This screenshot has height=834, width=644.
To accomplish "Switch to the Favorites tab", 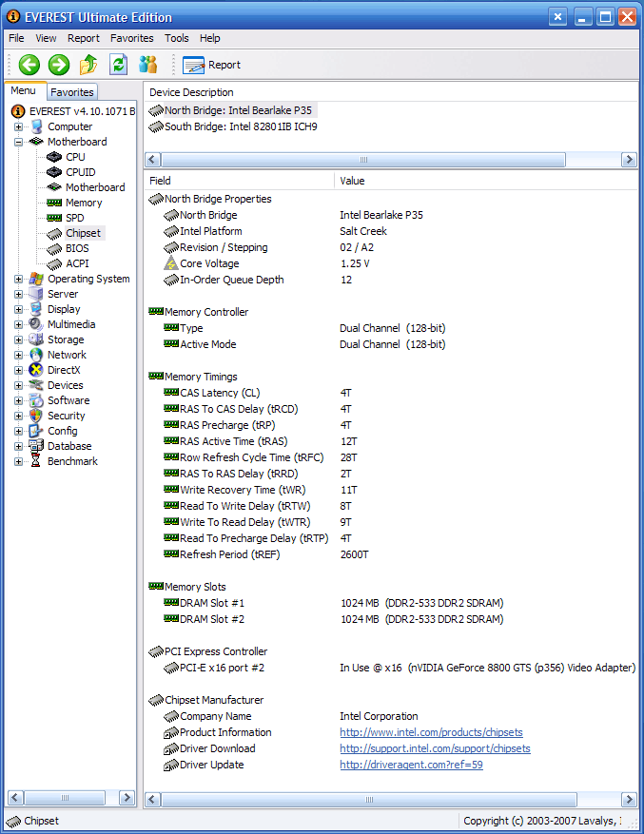I will 72,92.
